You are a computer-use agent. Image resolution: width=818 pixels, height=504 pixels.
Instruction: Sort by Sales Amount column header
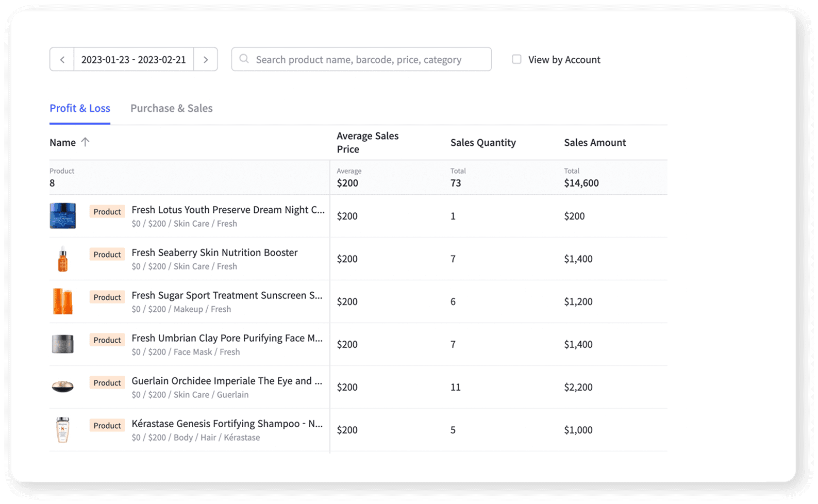pos(595,143)
